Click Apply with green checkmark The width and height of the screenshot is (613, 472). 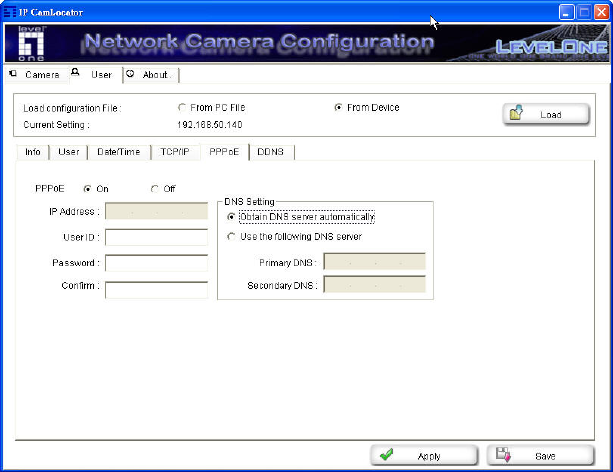[x=424, y=456]
